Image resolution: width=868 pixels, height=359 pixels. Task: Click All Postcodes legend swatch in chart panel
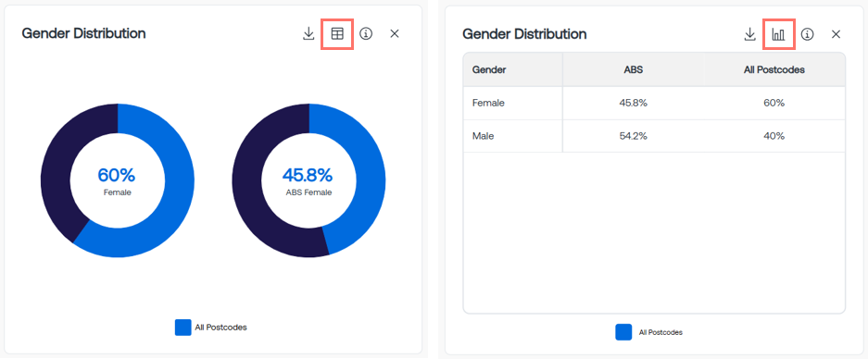(x=182, y=328)
